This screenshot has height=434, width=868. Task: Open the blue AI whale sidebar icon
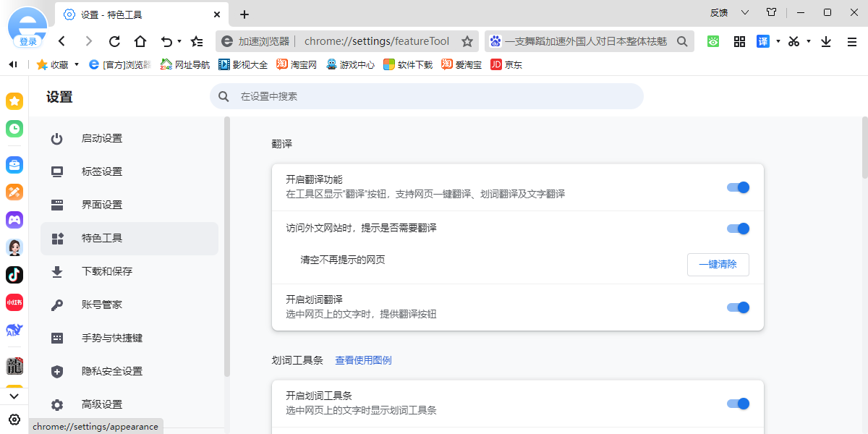pos(14,330)
